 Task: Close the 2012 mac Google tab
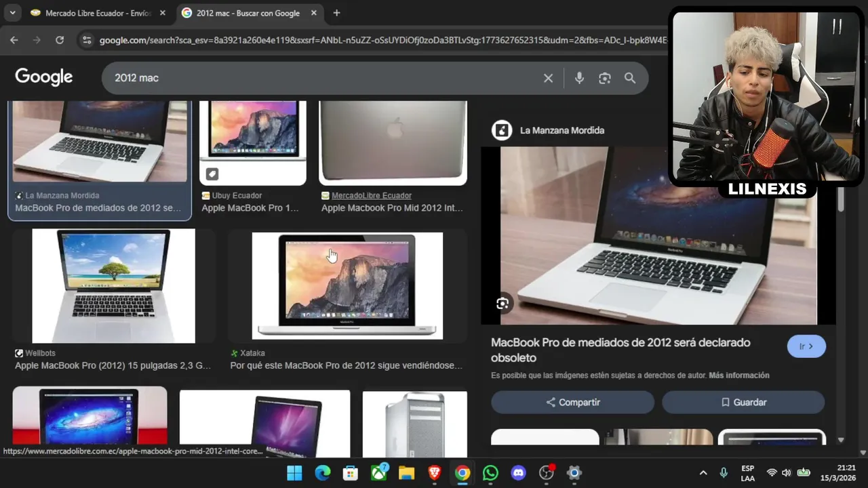[x=313, y=13]
